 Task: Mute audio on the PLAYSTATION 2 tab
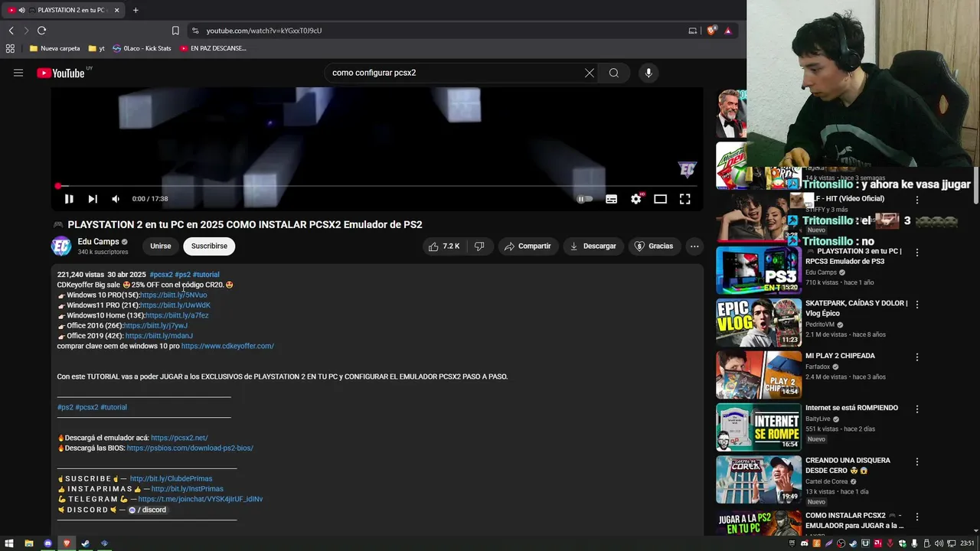(x=21, y=10)
